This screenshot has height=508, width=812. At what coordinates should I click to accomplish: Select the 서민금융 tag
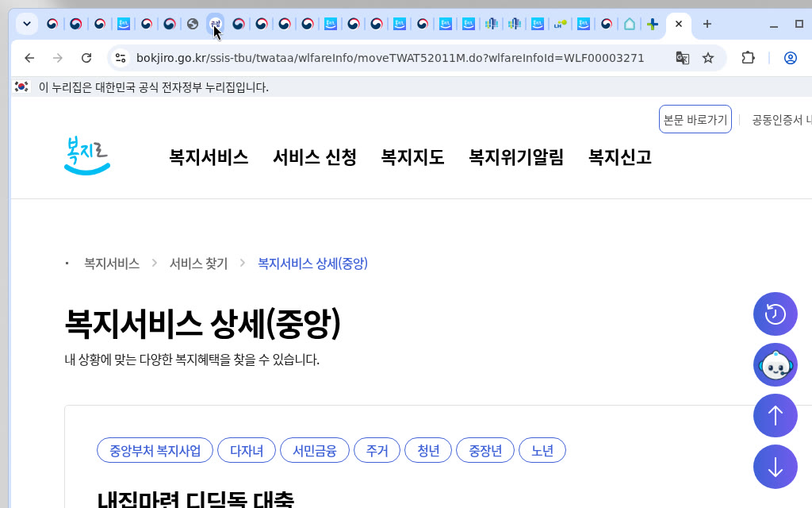tap(315, 450)
